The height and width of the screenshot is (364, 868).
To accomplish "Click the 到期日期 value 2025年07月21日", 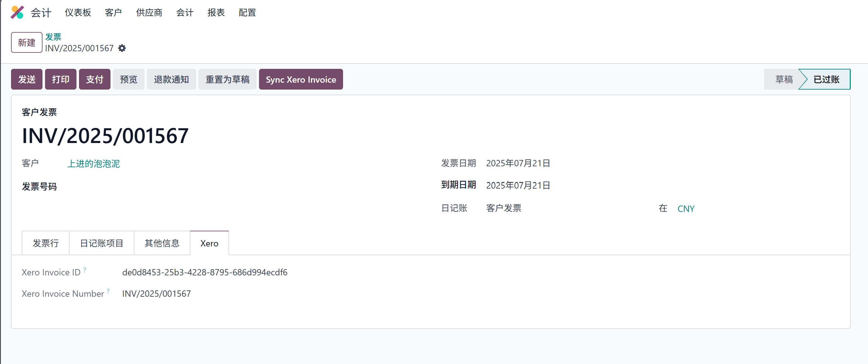I will click(x=518, y=185).
